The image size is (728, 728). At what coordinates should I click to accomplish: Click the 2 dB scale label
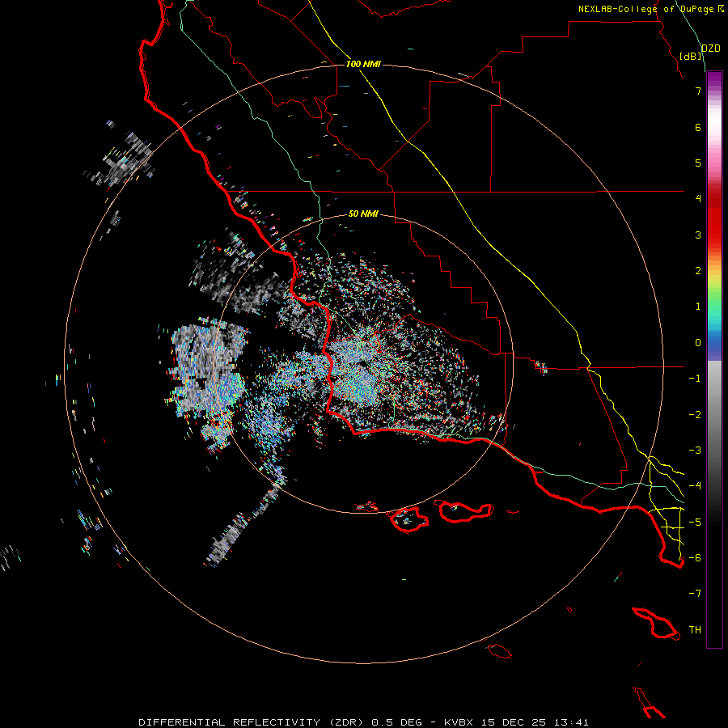tap(698, 271)
